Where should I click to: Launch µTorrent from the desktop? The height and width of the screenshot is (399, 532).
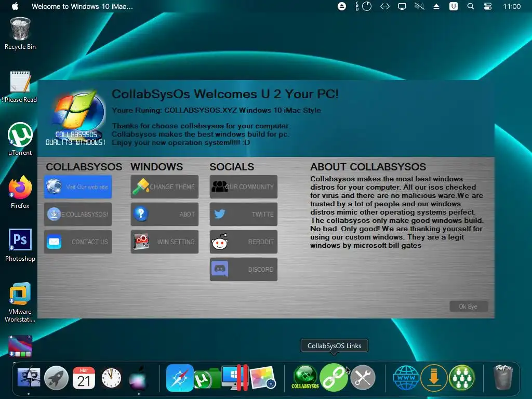click(20, 139)
